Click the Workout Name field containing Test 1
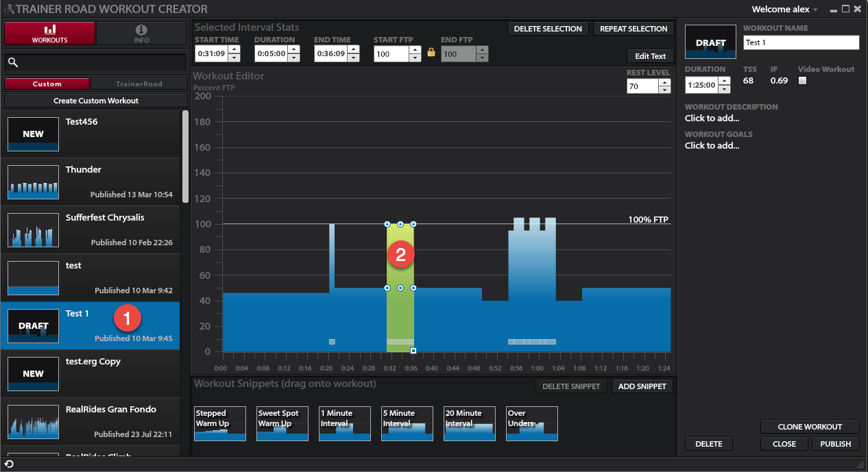Screen dimensions: 868x472 tap(801, 42)
